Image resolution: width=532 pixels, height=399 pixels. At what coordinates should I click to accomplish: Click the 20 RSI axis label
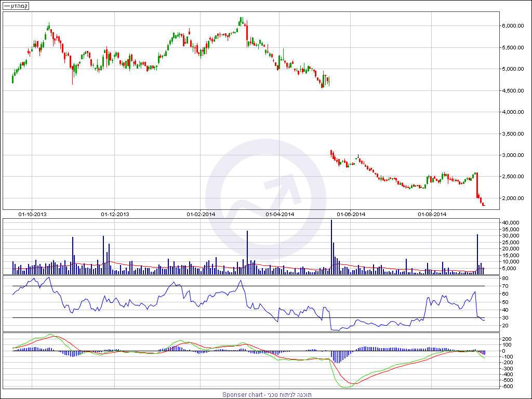pyautogui.click(x=505, y=326)
